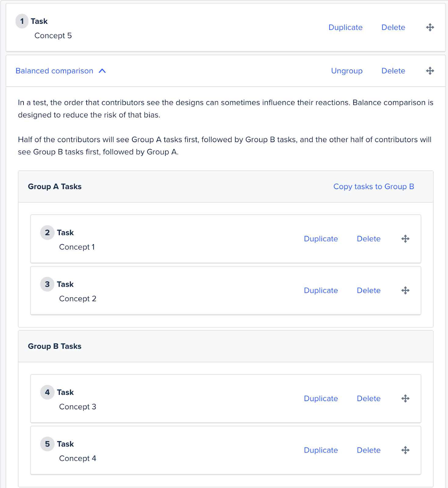448x488 pixels.
Task: Duplicate the Concept 5 task
Action: click(345, 27)
